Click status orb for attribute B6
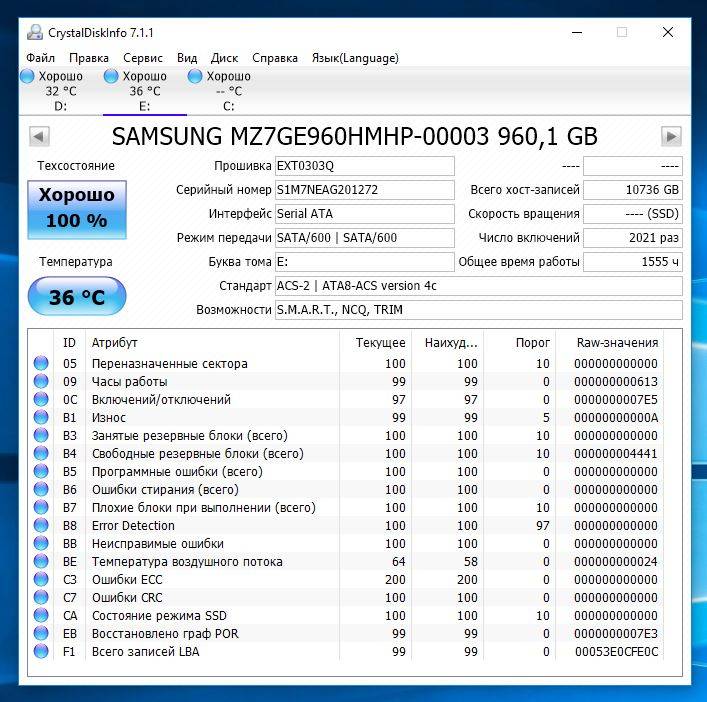This screenshot has width=707, height=702. click(41, 489)
